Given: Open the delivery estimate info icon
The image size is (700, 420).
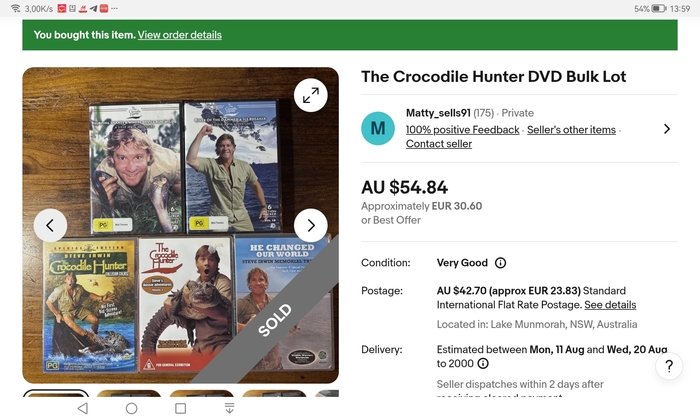Looking at the screenshot, I should click(x=483, y=363).
